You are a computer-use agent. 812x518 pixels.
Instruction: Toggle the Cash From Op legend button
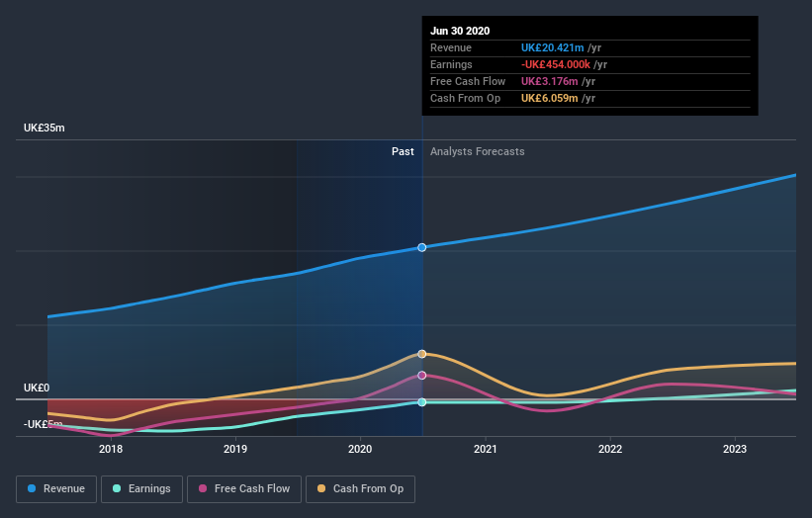click(360, 489)
